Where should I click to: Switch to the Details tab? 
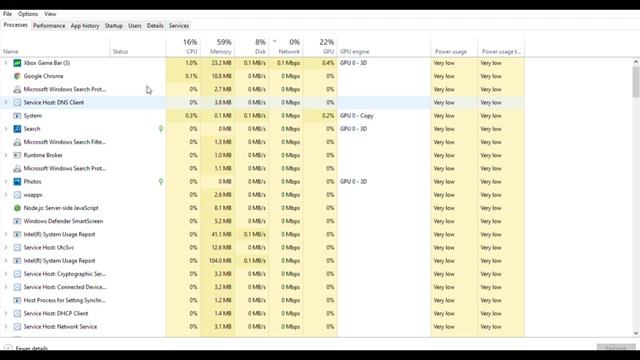[155, 26]
